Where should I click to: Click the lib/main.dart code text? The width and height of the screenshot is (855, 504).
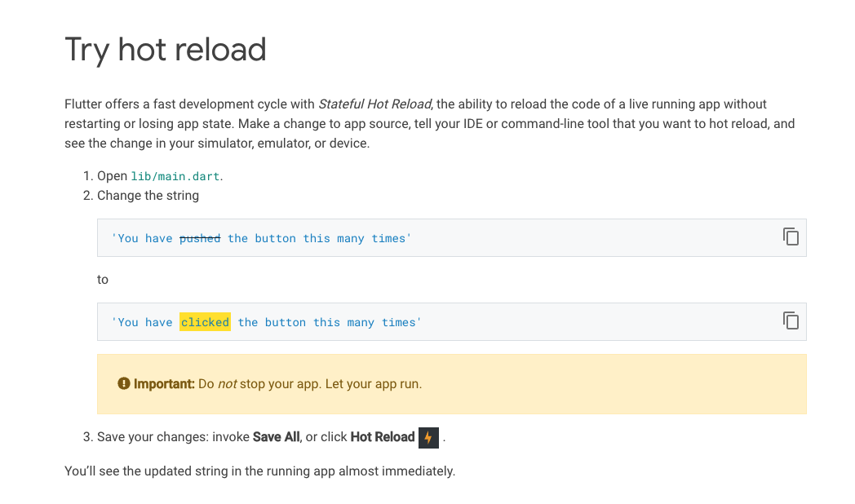[x=175, y=176]
